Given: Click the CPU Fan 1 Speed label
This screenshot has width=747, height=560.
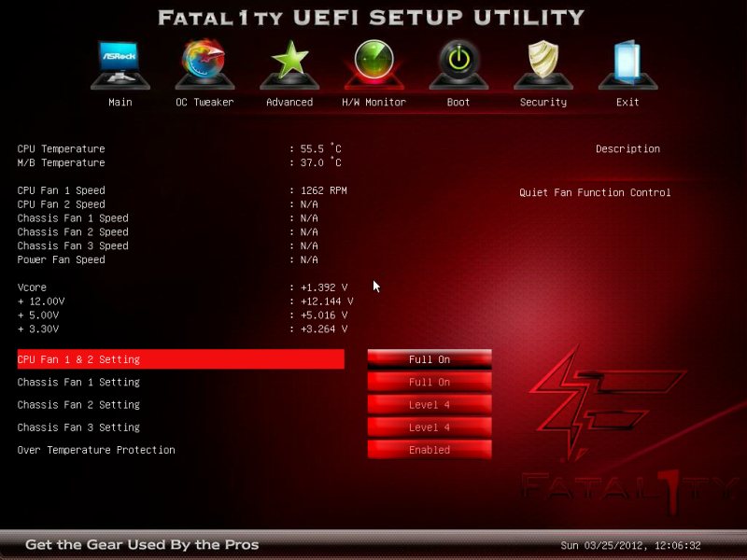Looking at the screenshot, I should [x=61, y=190].
